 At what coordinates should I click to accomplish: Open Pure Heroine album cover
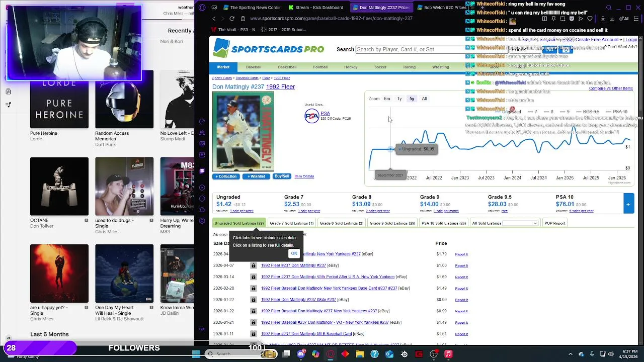click(59, 99)
